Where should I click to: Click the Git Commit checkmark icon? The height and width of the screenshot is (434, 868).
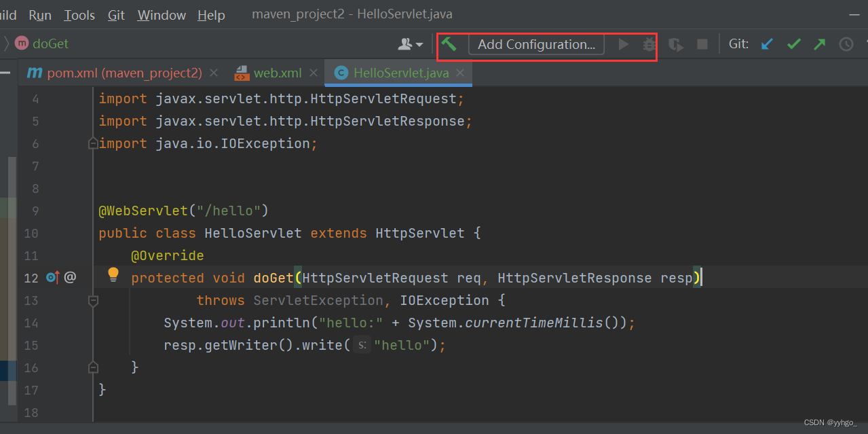(x=794, y=44)
